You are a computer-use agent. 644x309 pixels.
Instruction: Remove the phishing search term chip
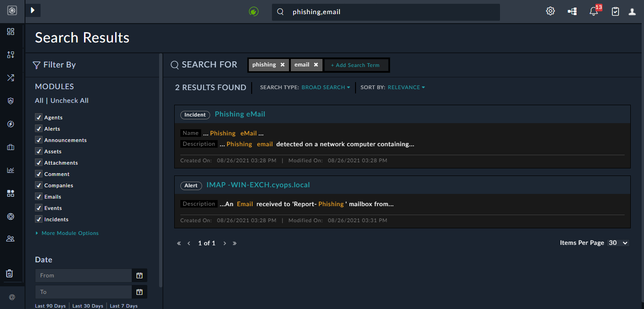tap(282, 65)
